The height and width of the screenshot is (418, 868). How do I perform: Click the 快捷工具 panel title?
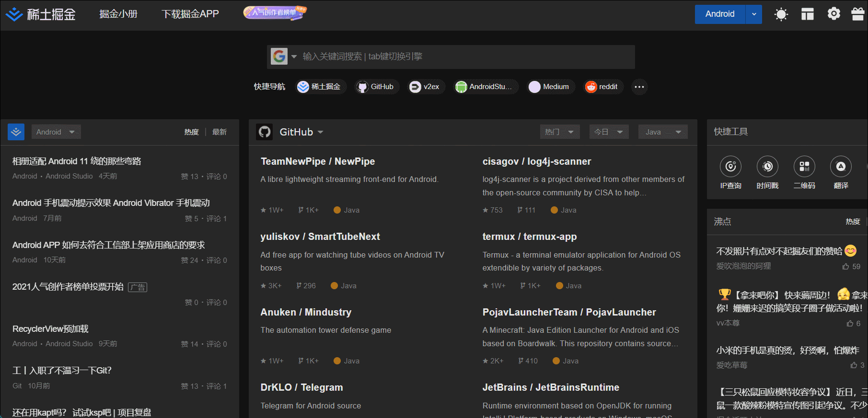point(730,132)
